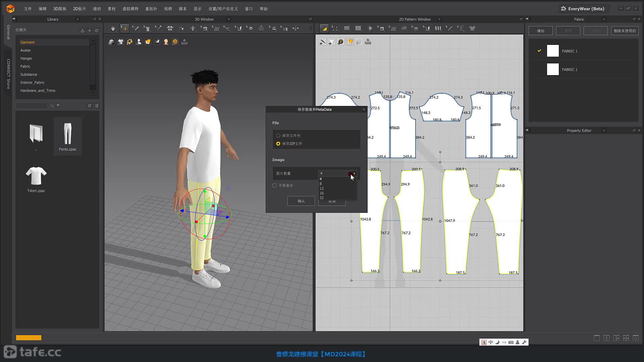Screen dimensions: 644x362
Task: Click the Reset 3D Arrangement shirt icon
Action: (170, 29)
